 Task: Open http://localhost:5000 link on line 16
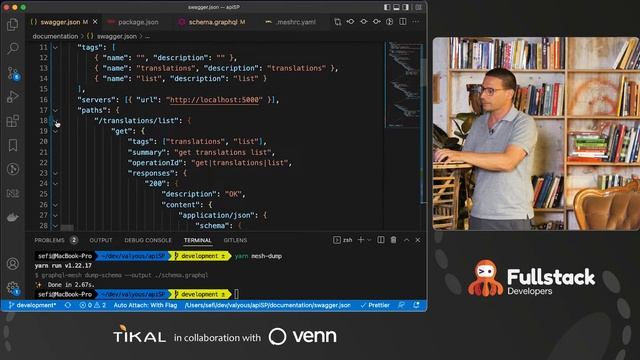214,100
